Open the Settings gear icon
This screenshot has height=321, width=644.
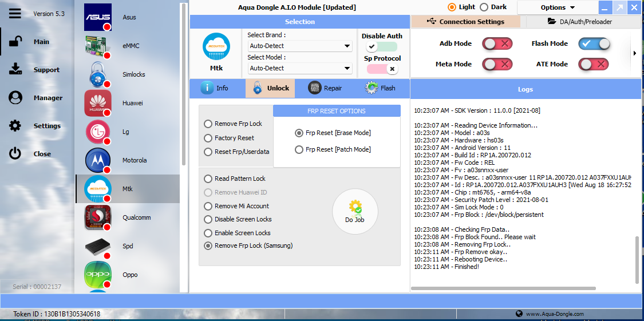[x=15, y=126]
